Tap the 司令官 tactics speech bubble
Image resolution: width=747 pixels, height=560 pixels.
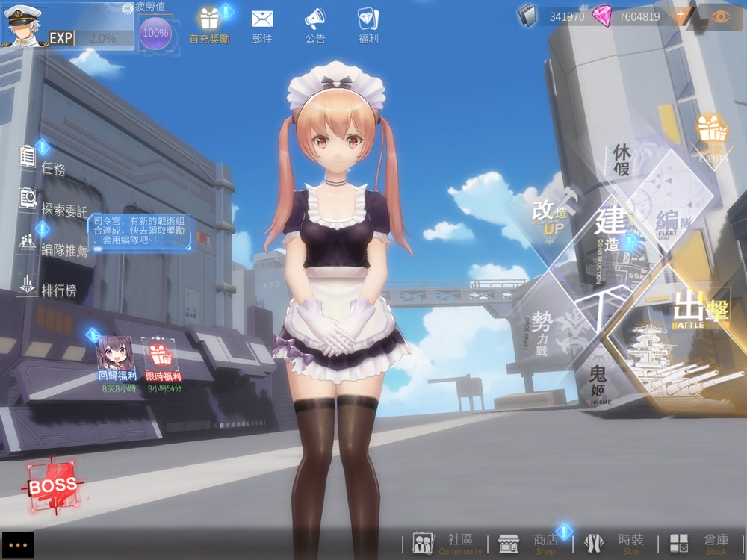(x=141, y=232)
